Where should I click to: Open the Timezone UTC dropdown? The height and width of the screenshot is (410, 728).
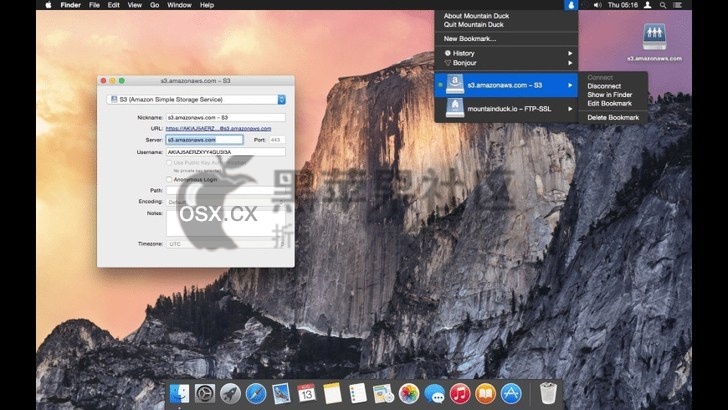(226, 244)
